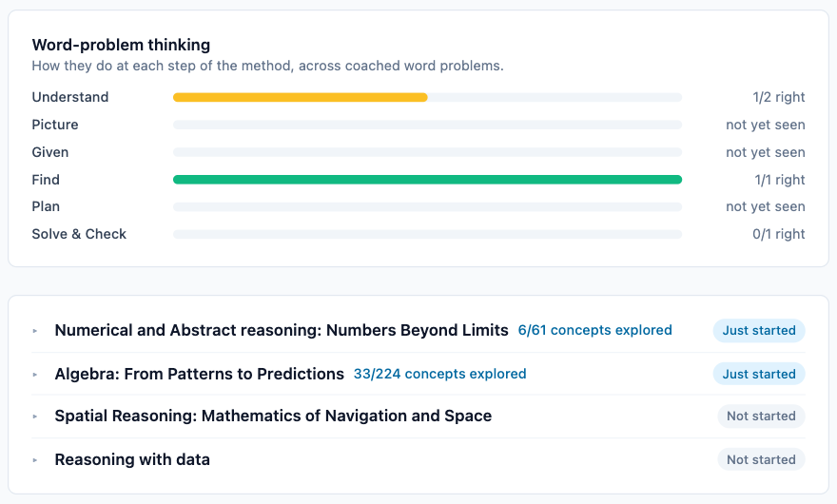Image resolution: width=837 pixels, height=504 pixels.
Task: Expand the Numerical and Abstract reasoning triangle
Action: point(34,331)
